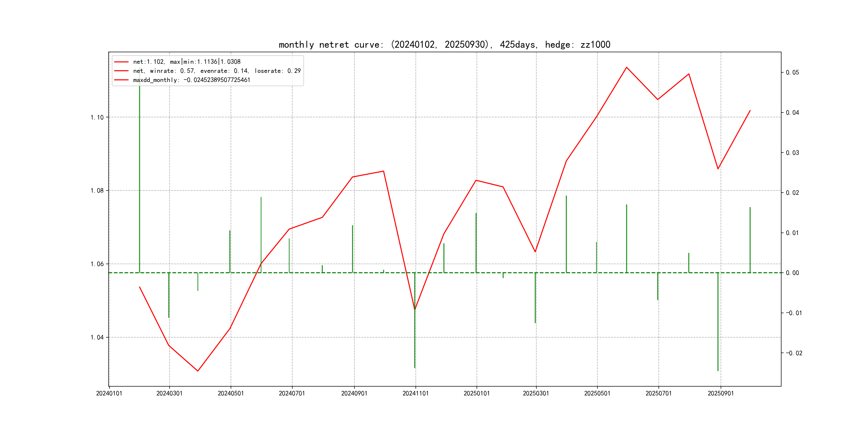Click the chart title text
The image size is (868, 434).
444,44
